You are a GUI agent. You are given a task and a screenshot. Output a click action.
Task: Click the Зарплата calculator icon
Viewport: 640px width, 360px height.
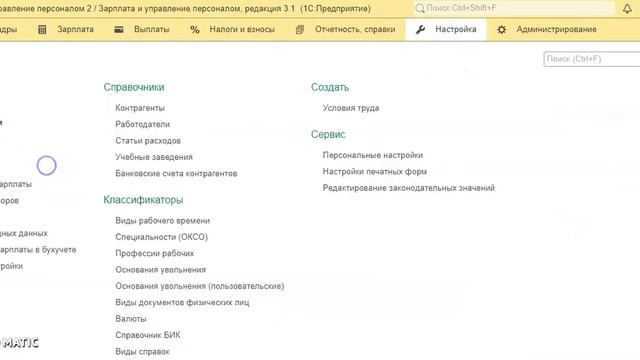[x=42, y=29]
